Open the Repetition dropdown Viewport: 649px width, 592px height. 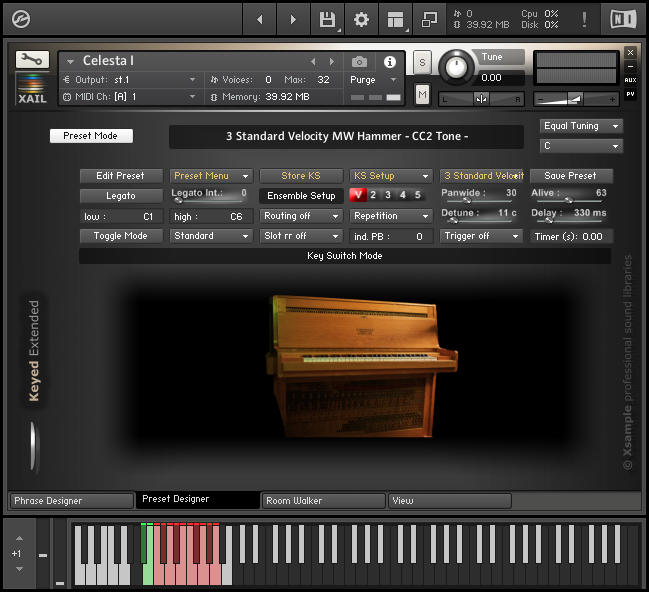(x=391, y=216)
